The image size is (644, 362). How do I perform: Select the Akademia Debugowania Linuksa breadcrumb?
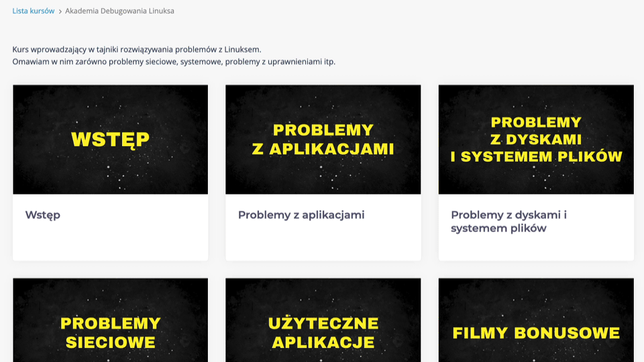click(x=119, y=11)
